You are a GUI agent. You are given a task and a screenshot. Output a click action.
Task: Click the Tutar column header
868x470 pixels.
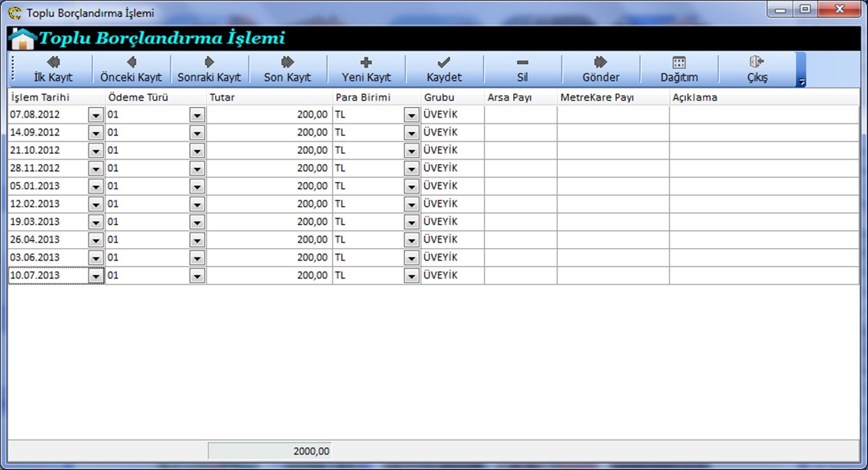pos(269,98)
